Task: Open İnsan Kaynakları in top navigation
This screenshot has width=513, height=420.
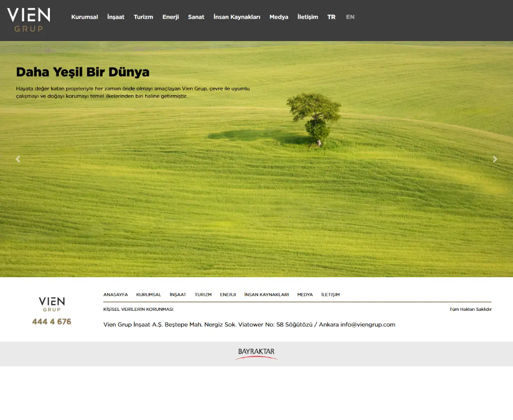Action: [237, 17]
